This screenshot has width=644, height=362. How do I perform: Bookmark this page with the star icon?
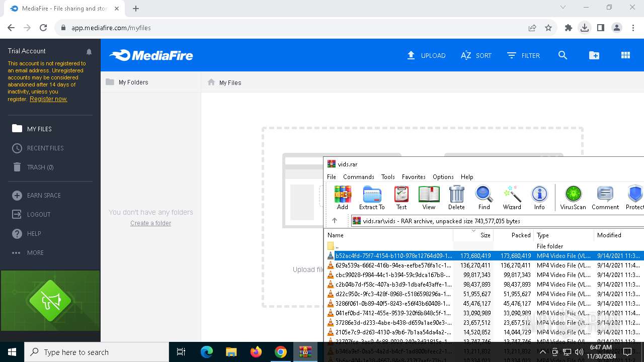point(548,28)
